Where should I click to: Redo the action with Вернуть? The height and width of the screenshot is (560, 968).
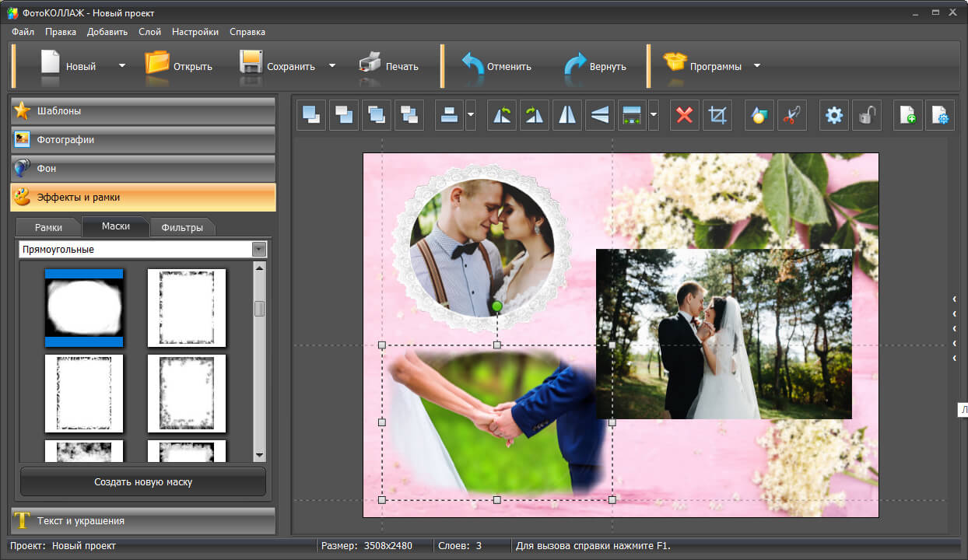click(595, 66)
